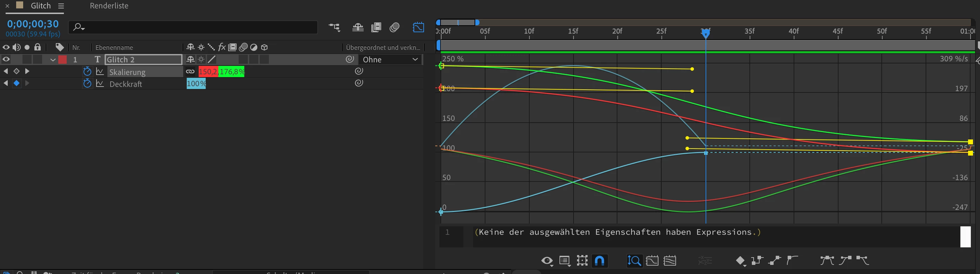
Task: Include Deckkraft in graph editor set
Action: [x=100, y=83]
